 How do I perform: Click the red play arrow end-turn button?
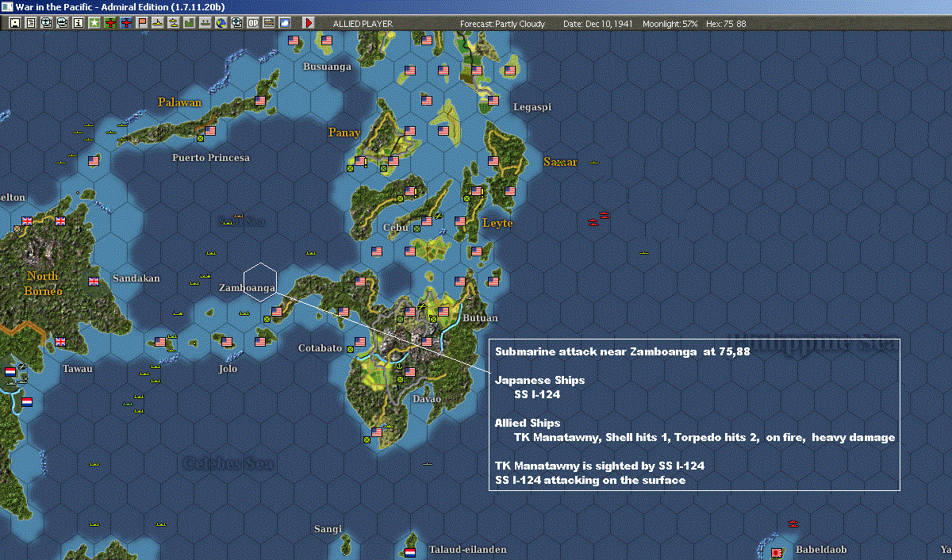pyautogui.click(x=309, y=23)
